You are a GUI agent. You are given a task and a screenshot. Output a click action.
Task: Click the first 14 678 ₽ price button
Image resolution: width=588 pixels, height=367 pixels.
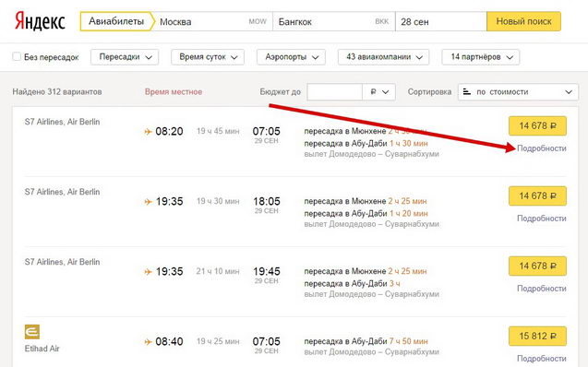(x=537, y=125)
